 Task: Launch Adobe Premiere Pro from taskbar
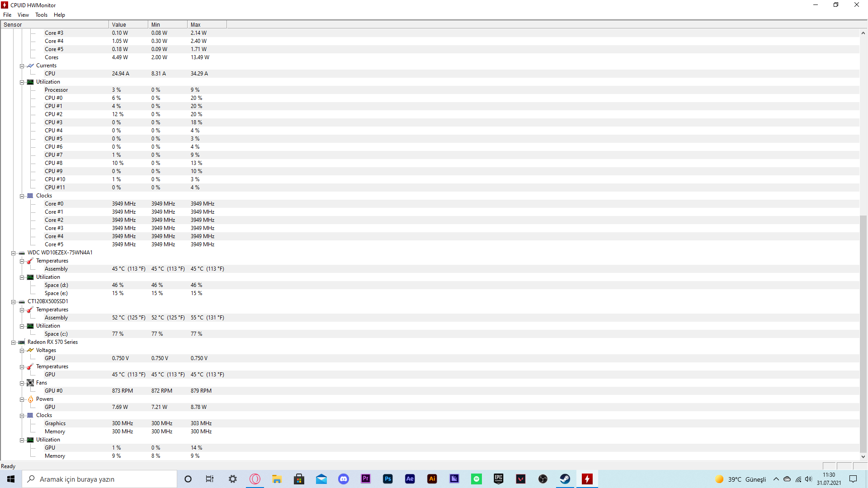[x=366, y=479]
